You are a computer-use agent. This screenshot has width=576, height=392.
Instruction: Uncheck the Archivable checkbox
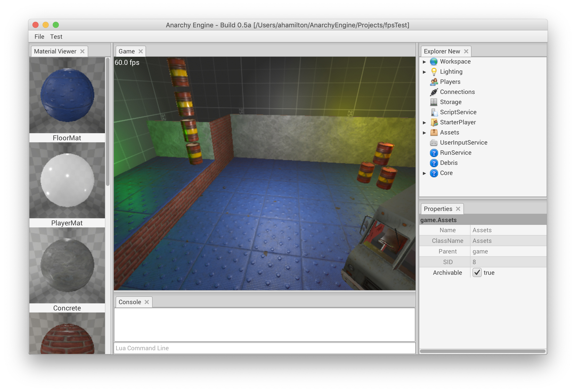(x=477, y=273)
